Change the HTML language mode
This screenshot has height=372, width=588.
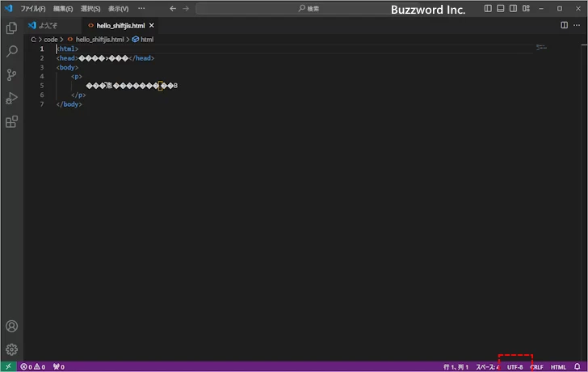(x=558, y=367)
